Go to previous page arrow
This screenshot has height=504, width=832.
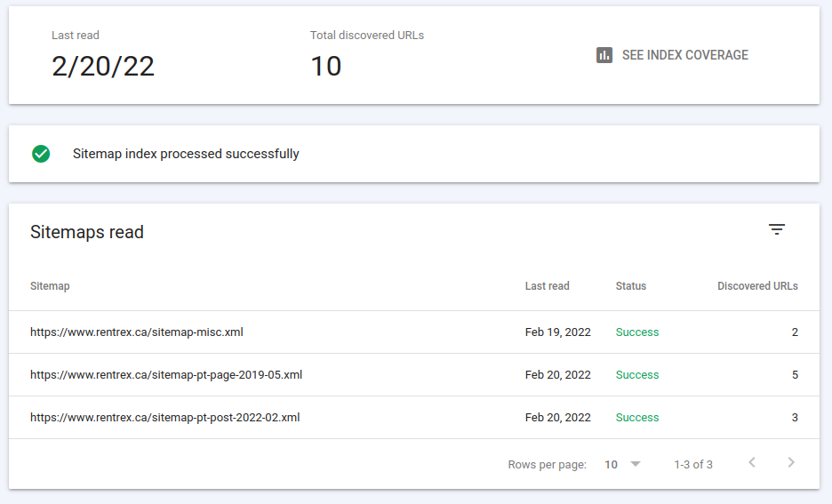point(752,462)
